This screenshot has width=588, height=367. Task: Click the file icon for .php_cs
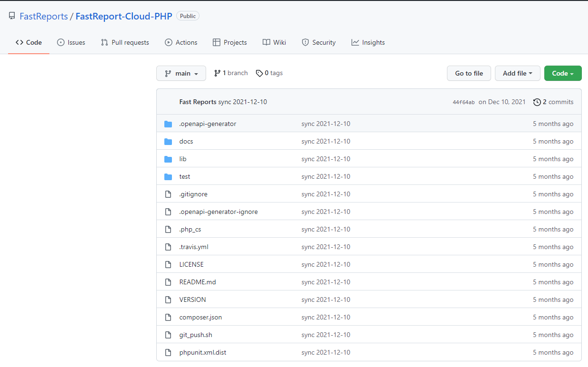pos(168,230)
